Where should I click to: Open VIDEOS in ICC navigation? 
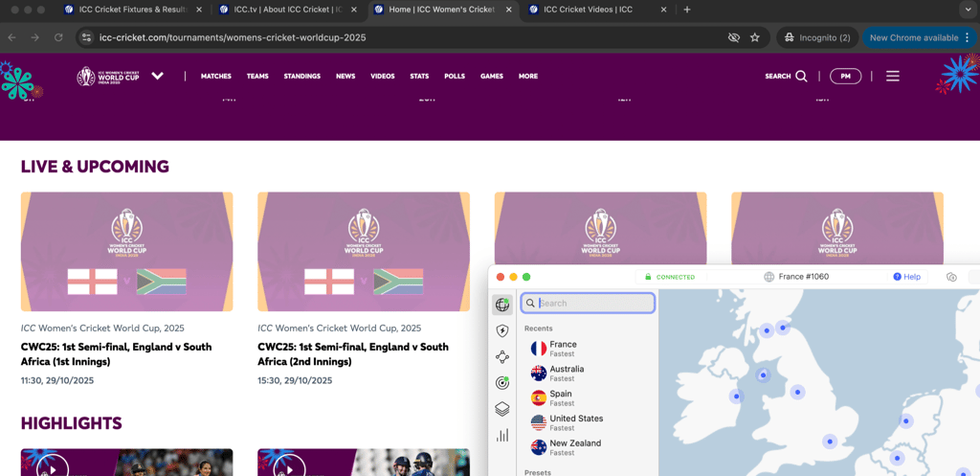coord(383,77)
